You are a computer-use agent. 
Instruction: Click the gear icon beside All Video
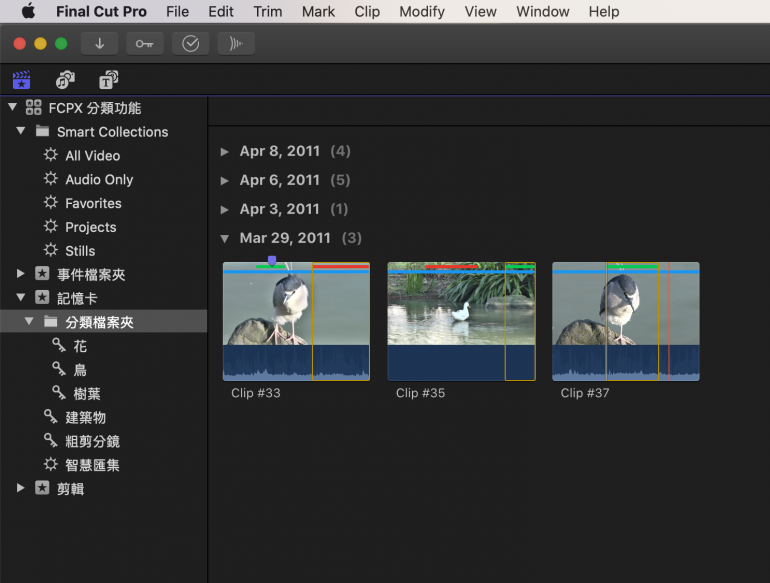[51, 155]
